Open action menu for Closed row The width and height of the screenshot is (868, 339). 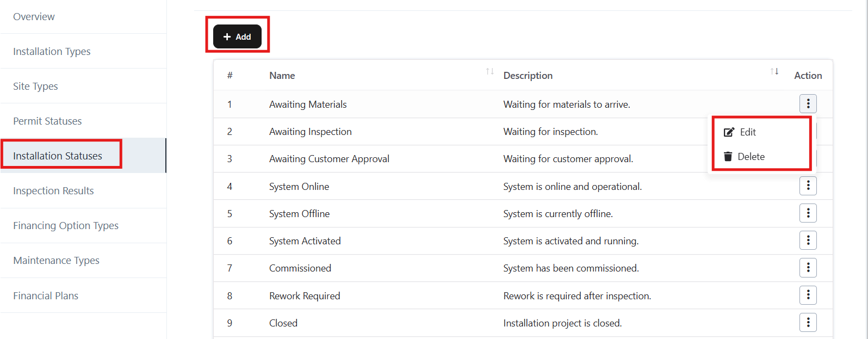pos(808,323)
